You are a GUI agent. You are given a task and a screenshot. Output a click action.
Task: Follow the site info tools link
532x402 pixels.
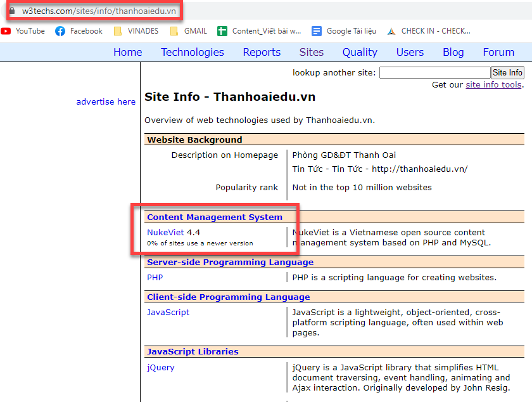coord(493,84)
